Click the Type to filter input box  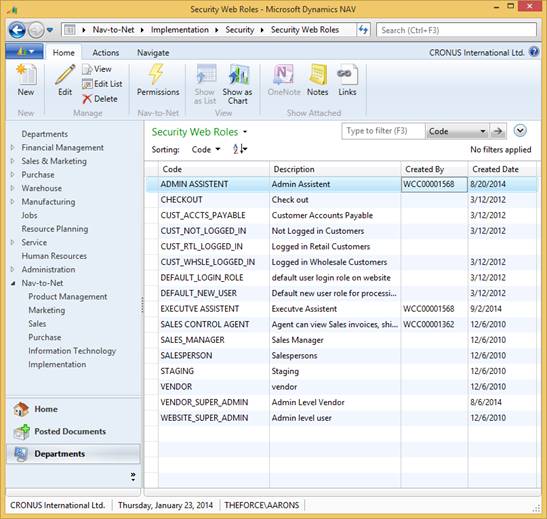(383, 131)
